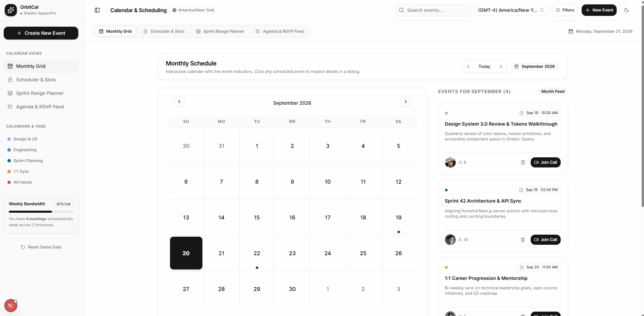
Task: Click the New Event button in header
Action: pyautogui.click(x=599, y=10)
